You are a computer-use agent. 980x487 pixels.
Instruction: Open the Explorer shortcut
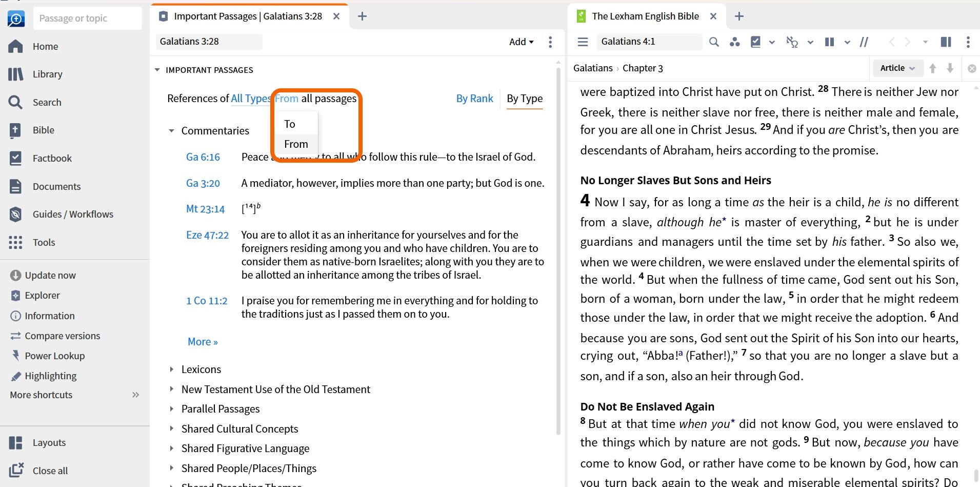pos(35,295)
